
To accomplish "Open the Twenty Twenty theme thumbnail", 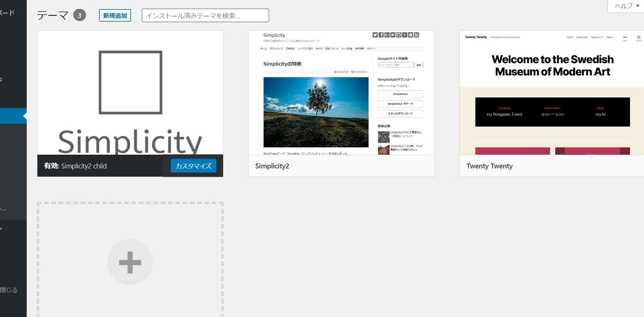I will 552,93.
